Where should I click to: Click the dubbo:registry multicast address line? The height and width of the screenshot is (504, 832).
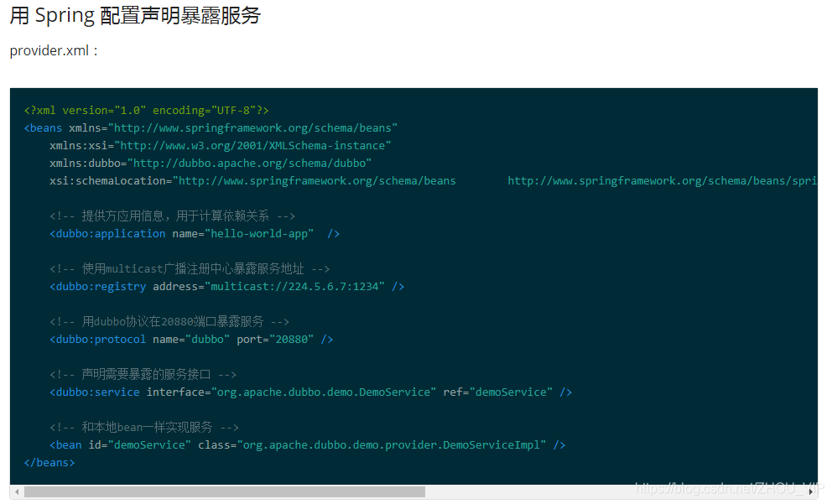click(x=226, y=287)
